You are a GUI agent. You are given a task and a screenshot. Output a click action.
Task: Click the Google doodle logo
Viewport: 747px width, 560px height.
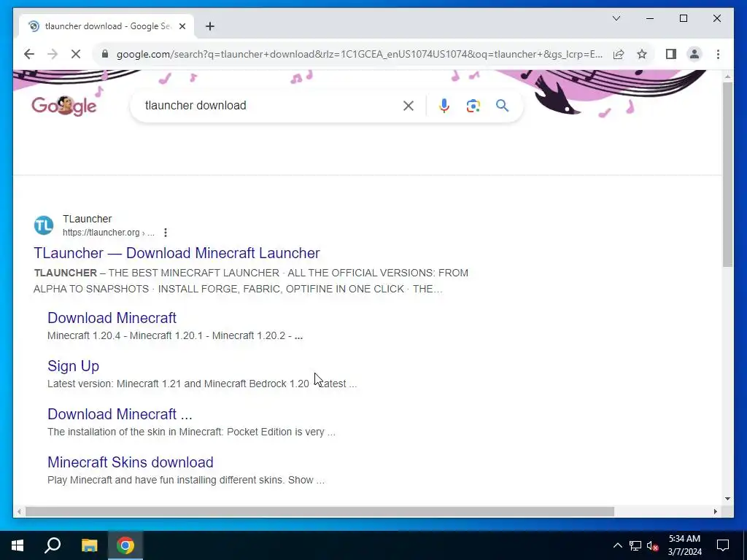click(x=64, y=106)
